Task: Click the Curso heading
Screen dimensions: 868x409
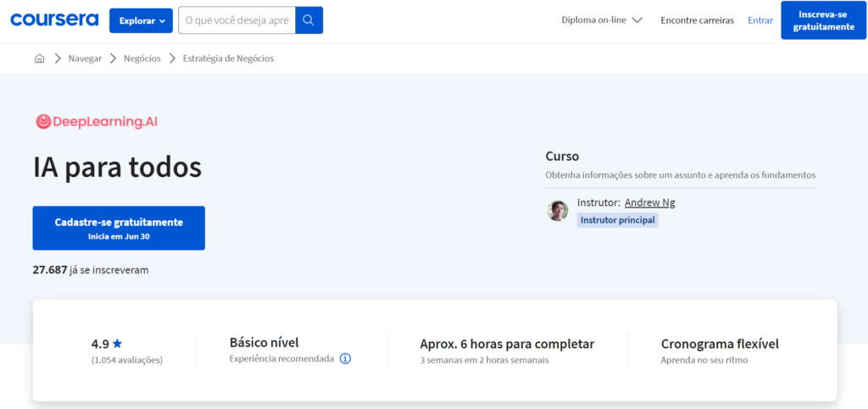Action: (x=562, y=157)
